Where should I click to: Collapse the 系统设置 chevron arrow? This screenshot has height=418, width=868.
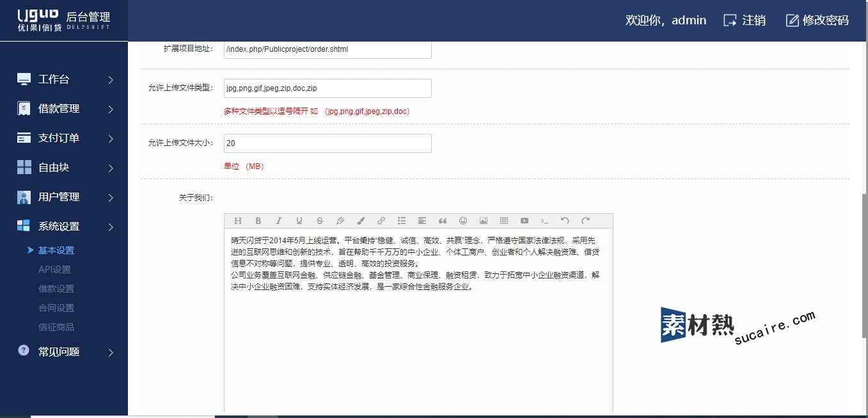(111, 227)
